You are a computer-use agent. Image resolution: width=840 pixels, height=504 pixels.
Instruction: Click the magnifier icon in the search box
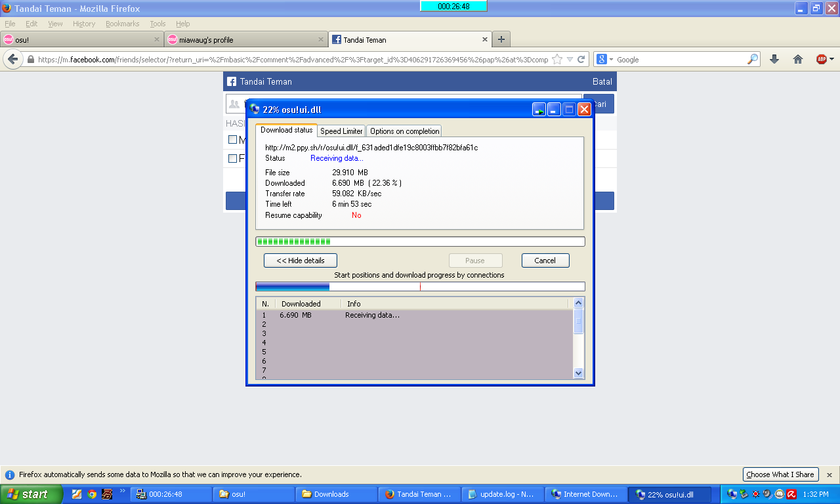[x=753, y=59]
